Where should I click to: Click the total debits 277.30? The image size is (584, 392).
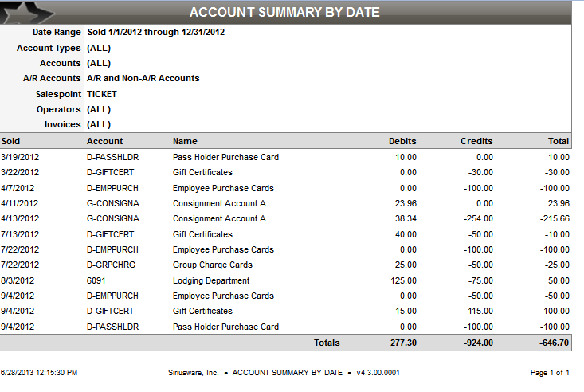(x=403, y=343)
